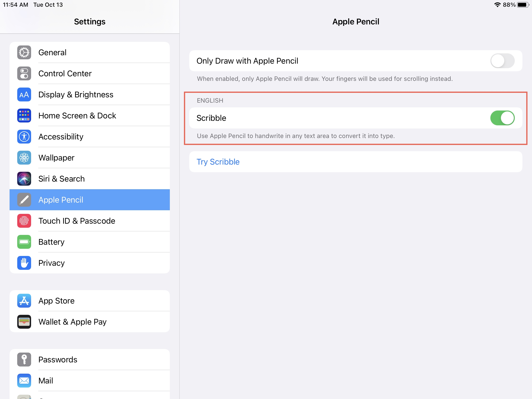Click the Passwords key icon
Image resolution: width=532 pixels, height=399 pixels.
[x=24, y=360]
